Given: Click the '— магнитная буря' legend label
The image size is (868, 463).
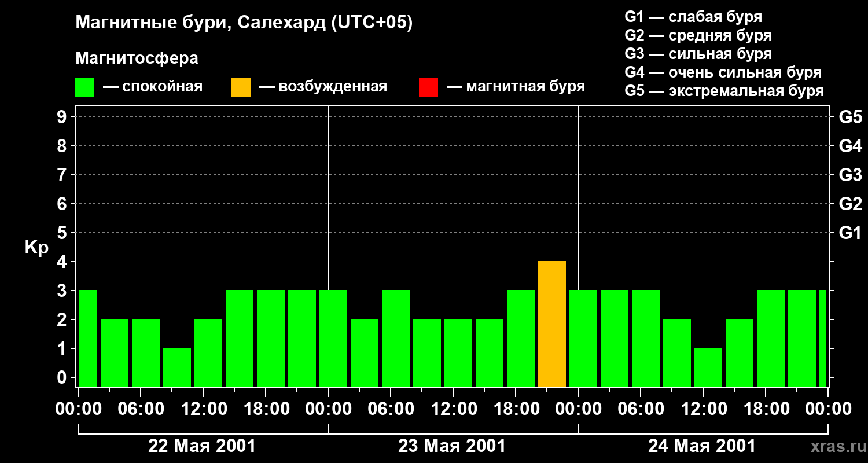Looking at the screenshot, I should (x=516, y=87).
